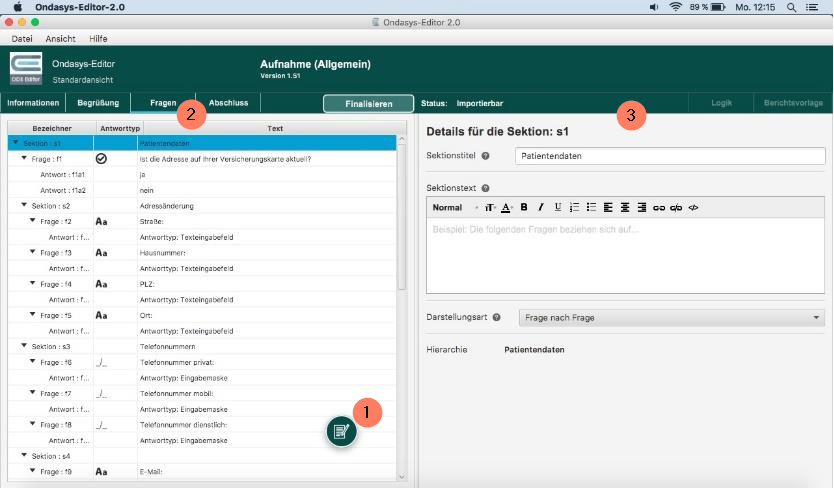Viewport: 834px width, 490px height.
Task: Click the input mask icon for Frage f6
Action: tap(102, 363)
